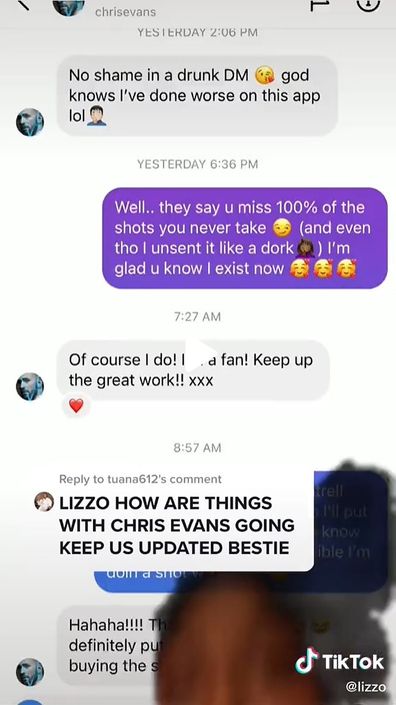
Task: Open avatar beside 'Of course I do!' message
Action: [x=30, y=386]
